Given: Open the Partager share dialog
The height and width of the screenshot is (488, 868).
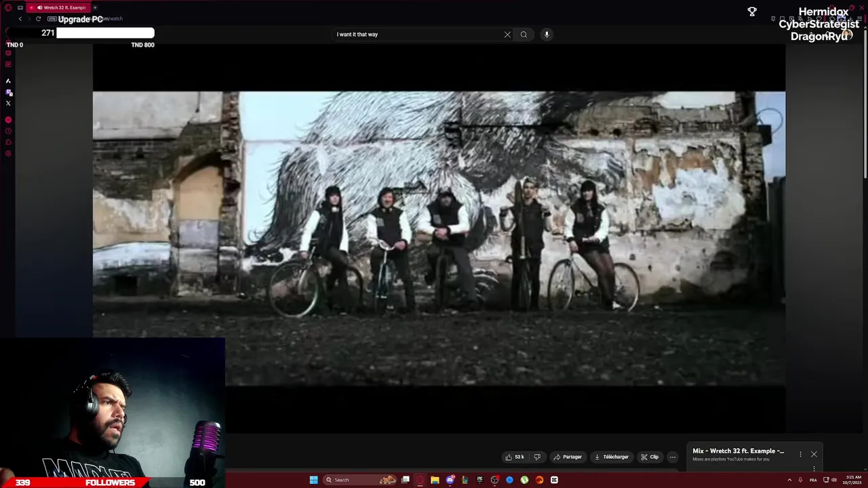Looking at the screenshot, I should (568, 457).
